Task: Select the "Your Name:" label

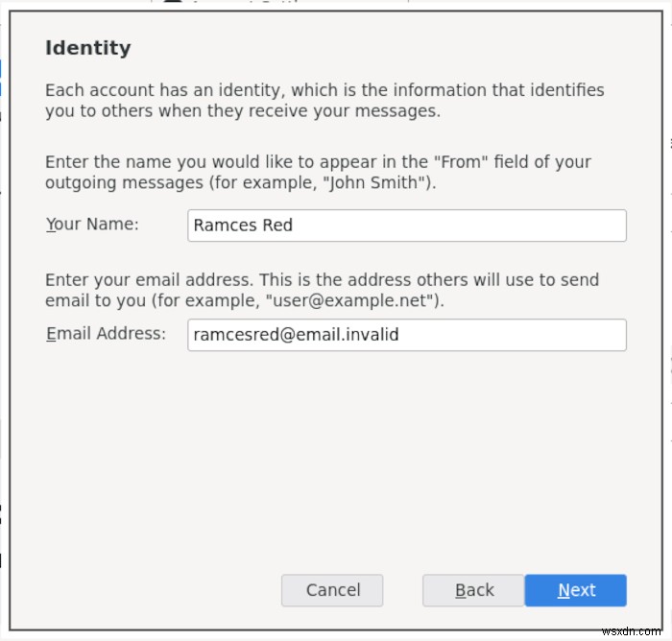Action: [92, 225]
